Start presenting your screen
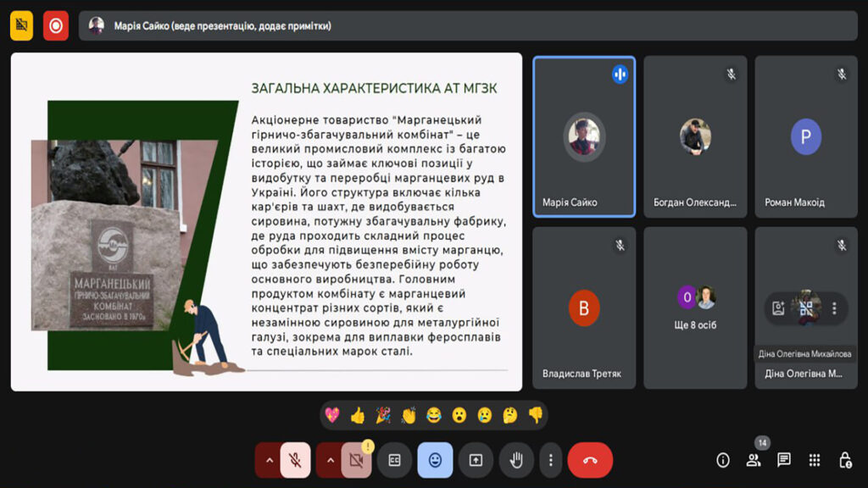 476,460
